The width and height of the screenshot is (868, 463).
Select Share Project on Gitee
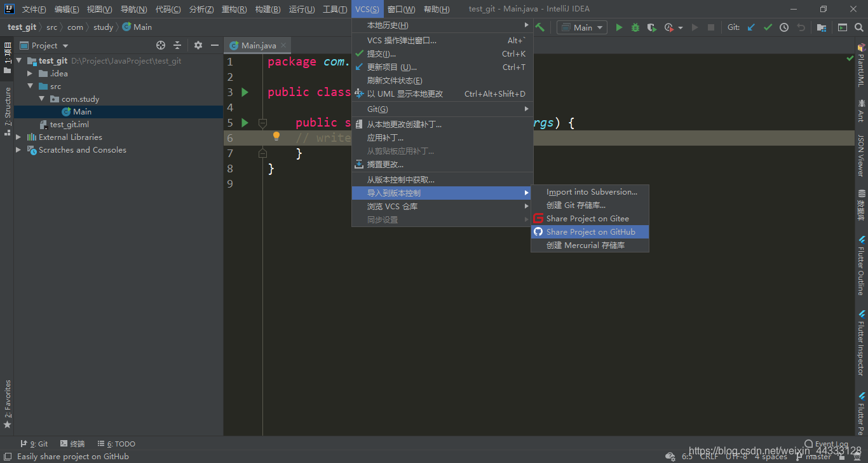pos(590,219)
